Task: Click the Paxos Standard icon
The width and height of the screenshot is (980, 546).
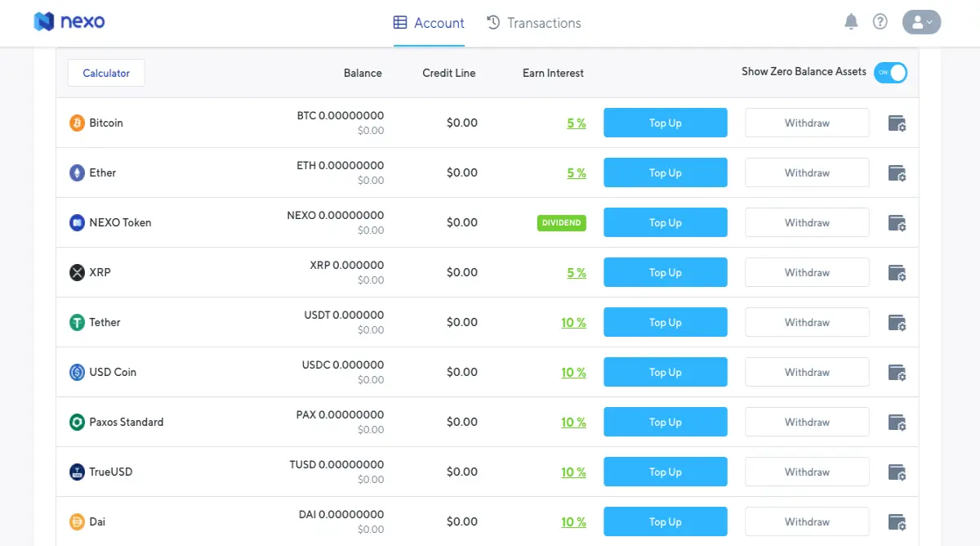Action: point(77,422)
